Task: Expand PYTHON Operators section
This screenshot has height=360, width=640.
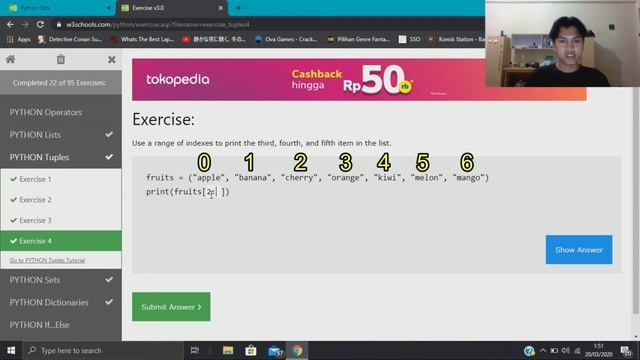Action: tap(61, 112)
